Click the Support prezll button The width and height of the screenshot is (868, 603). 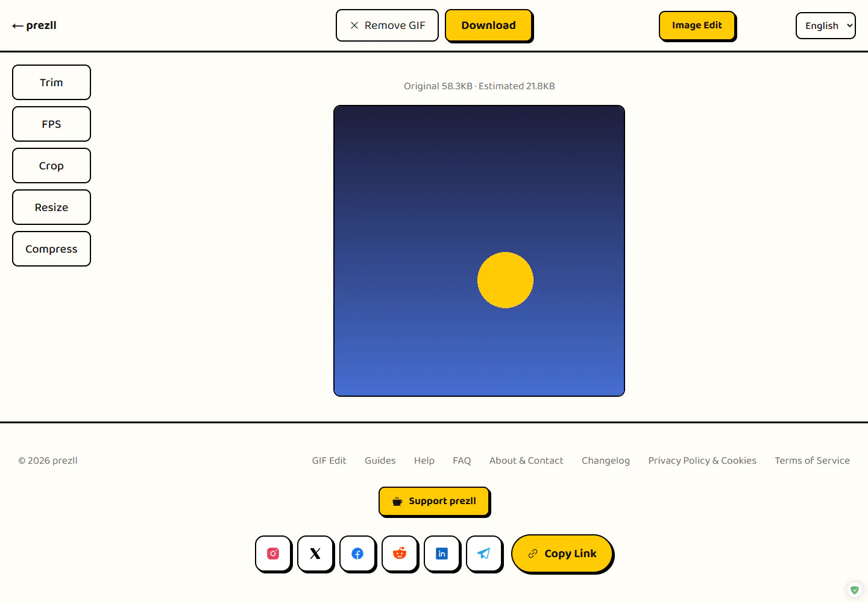(x=434, y=501)
